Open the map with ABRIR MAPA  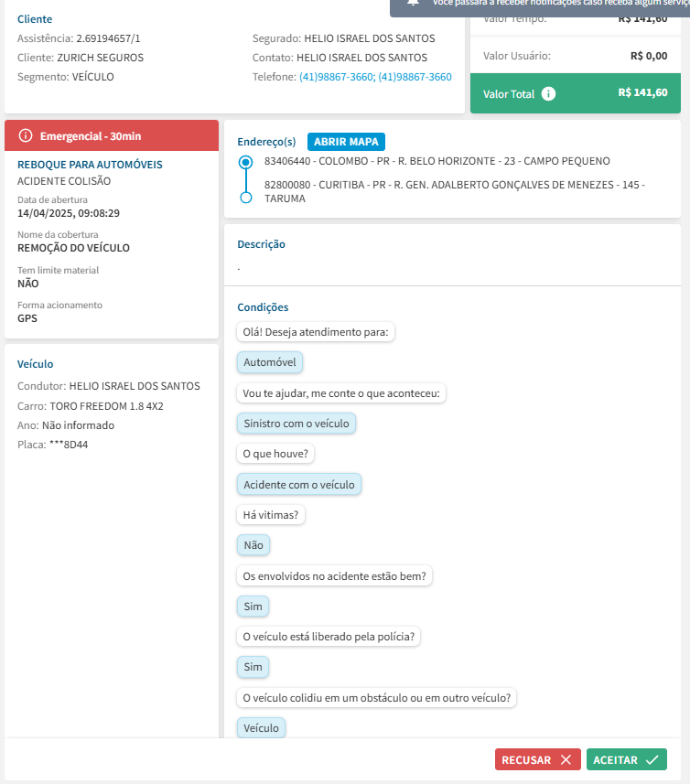tap(346, 142)
